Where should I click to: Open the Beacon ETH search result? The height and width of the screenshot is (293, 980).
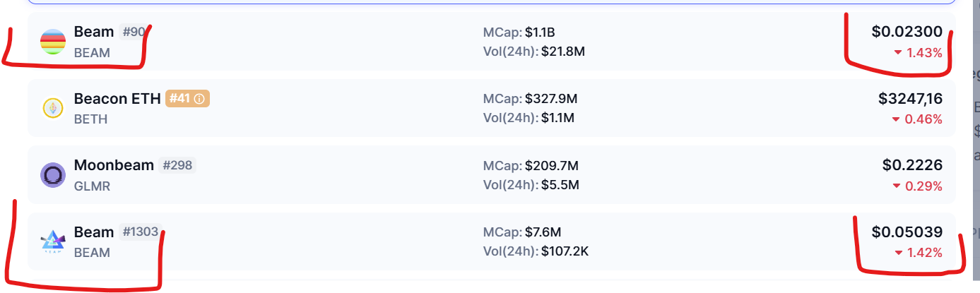click(x=492, y=108)
